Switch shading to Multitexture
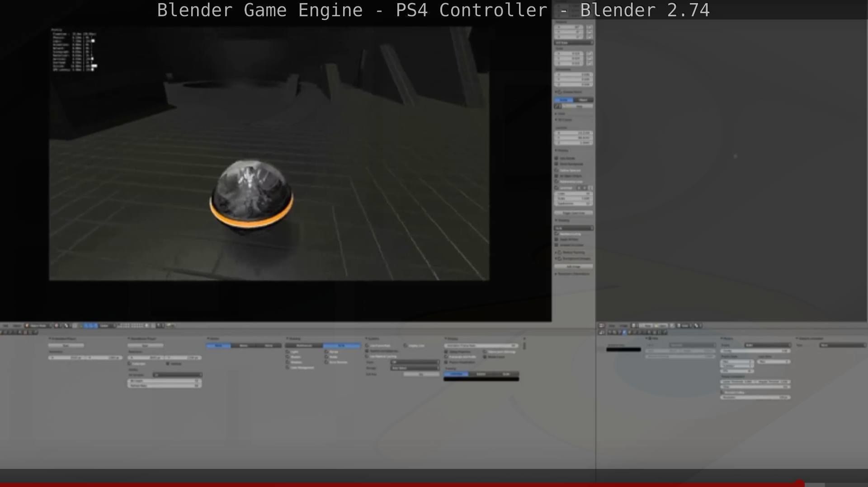This screenshot has width=868, height=487. 304,346
